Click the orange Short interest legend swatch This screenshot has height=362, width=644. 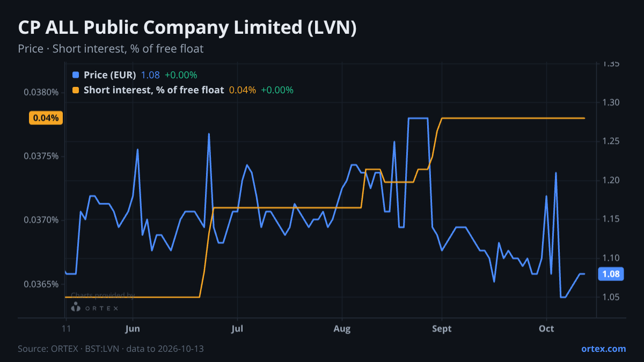[x=75, y=90]
